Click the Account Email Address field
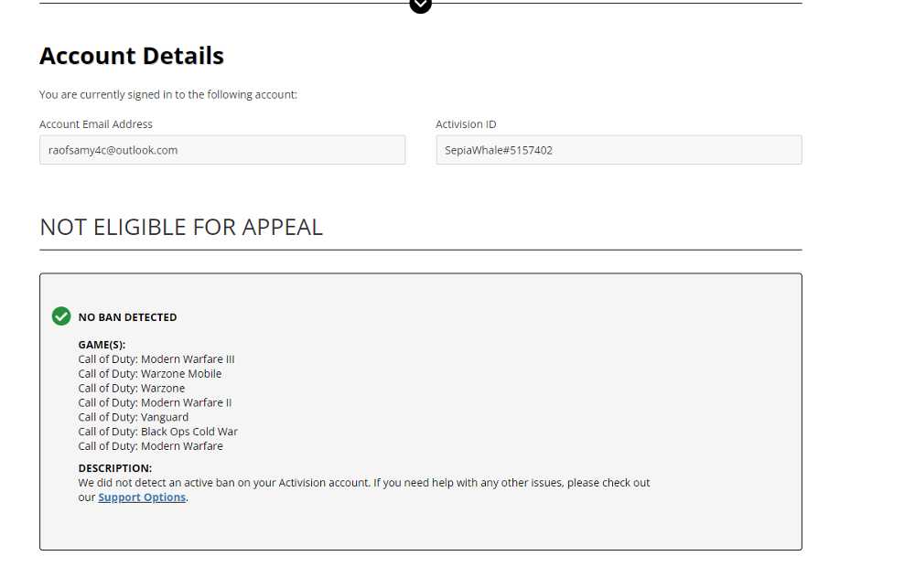Image resolution: width=915 pixels, height=588 pixels. click(x=222, y=150)
